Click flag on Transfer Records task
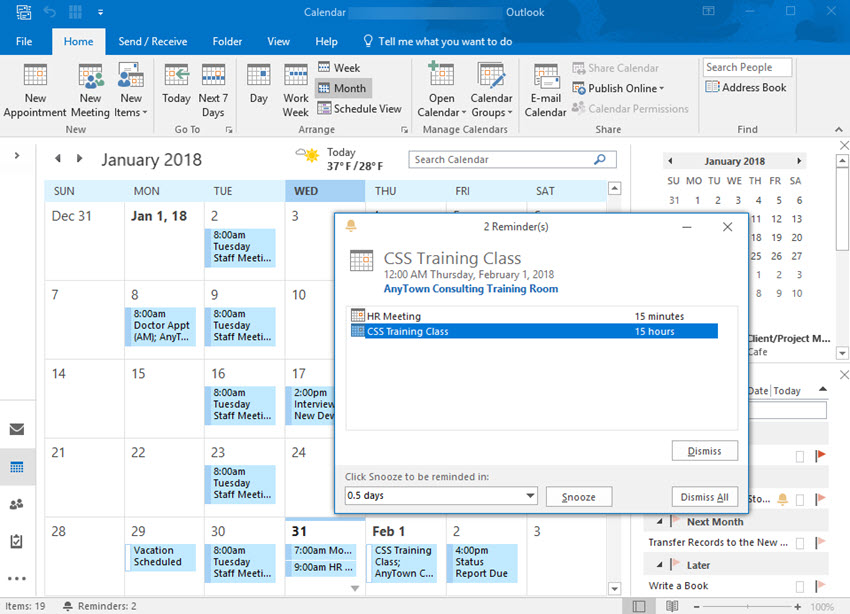 click(x=821, y=542)
